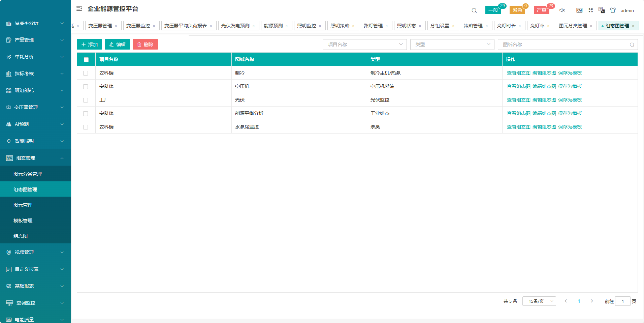This screenshot has width=644, height=323.
Task: Click 查看组态图 link for the 光伏 row
Action: click(x=518, y=100)
